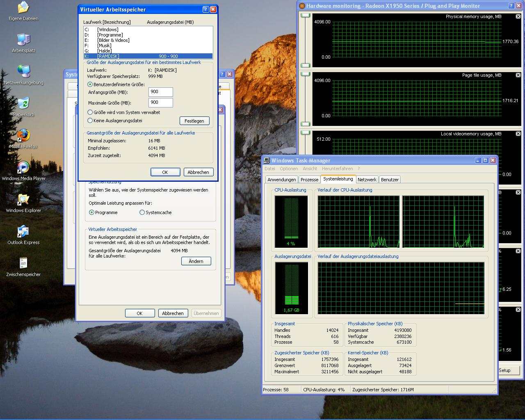Screen dimensions: 525x420
Task: Click the Ändern button
Action: pyautogui.click(x=196, y=261)
